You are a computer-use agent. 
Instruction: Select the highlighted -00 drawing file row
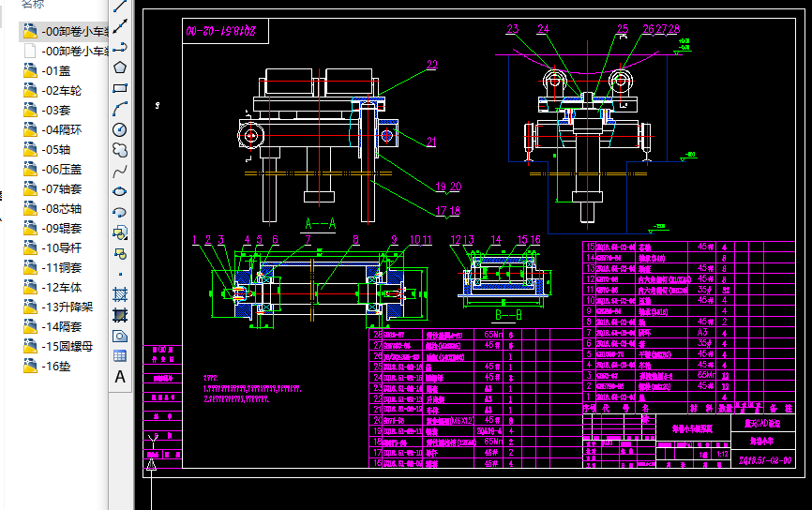64,31
